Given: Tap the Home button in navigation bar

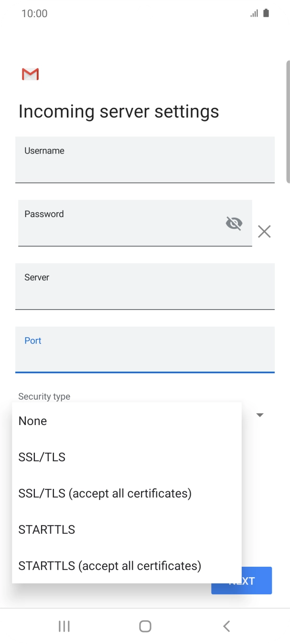Looking at the screenshot, I should click(x=145, y=626).
